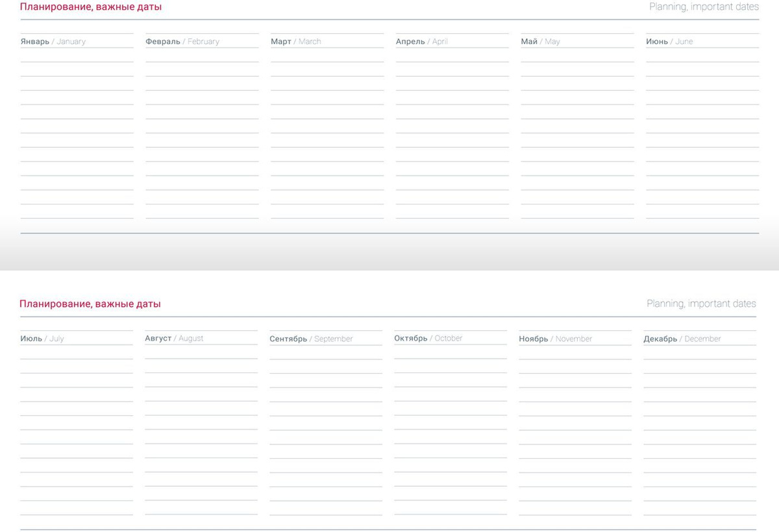Click the red Russian title above Июль
Screen dimensions: 779x532
90,304
